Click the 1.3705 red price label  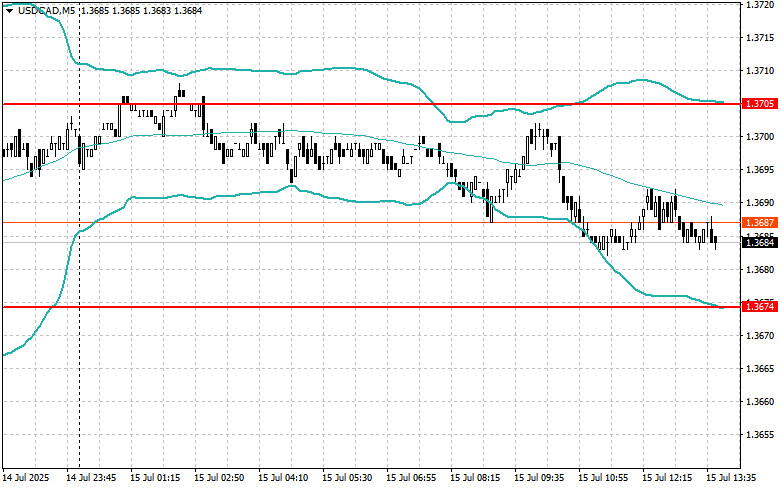(760, 104)
